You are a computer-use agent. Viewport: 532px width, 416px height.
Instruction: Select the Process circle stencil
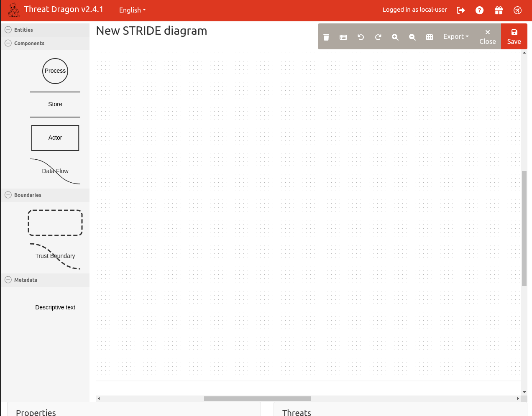(55, 71)
